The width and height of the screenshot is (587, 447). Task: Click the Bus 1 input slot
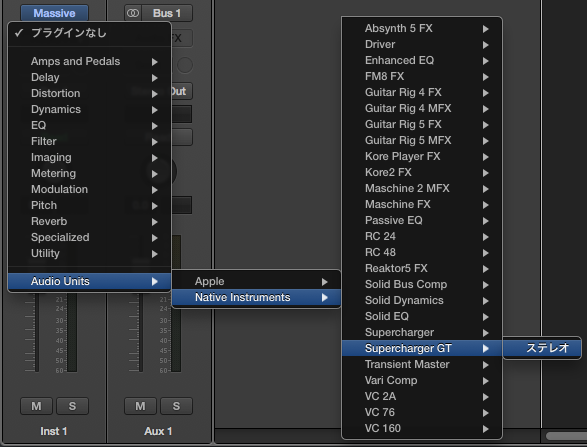tap(167, 13)
